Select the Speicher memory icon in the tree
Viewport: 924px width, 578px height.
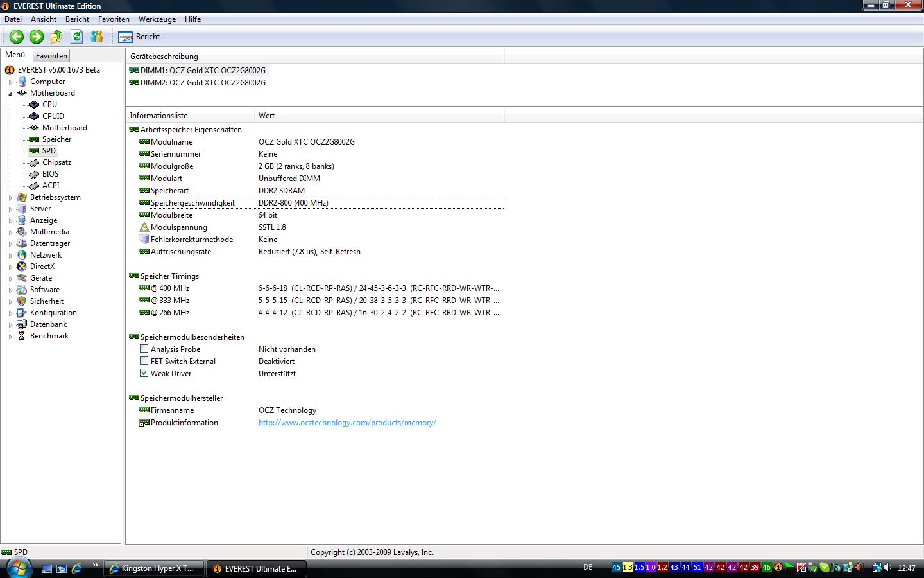click(34, 139)
